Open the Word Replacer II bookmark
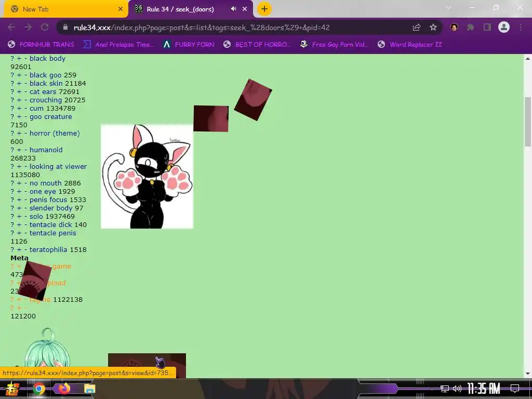This screenshot has height=399, width=532. 410,45
